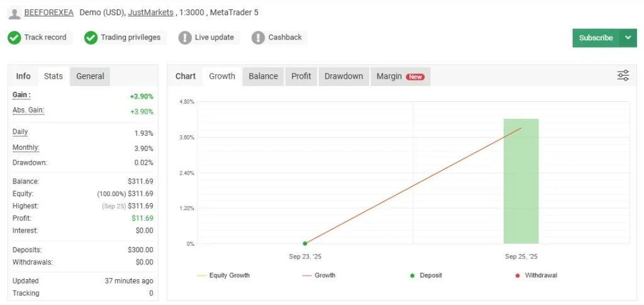This screenshot has width=644, height=305.
Task: Open the Balance chart tab
Action: point(263,76)
